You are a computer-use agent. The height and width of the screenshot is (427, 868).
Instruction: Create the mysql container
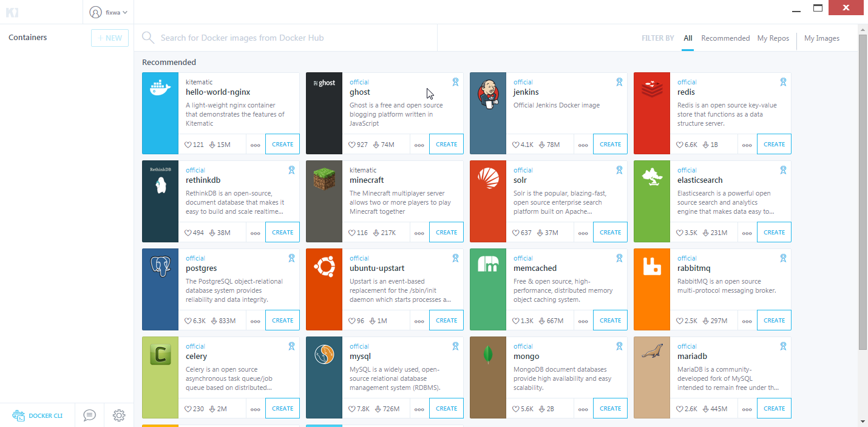(x=446, y=409)
